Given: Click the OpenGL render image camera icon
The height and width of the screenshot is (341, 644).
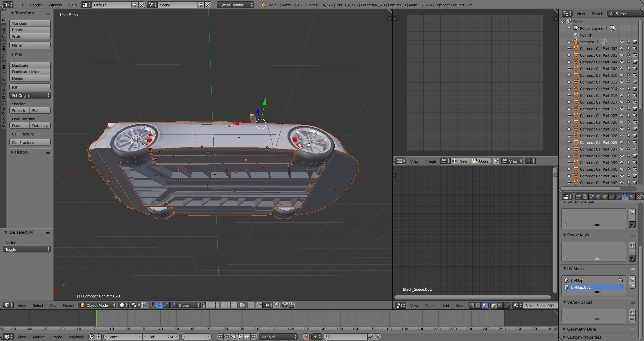Looking at the screenshot, I should 285,305.
